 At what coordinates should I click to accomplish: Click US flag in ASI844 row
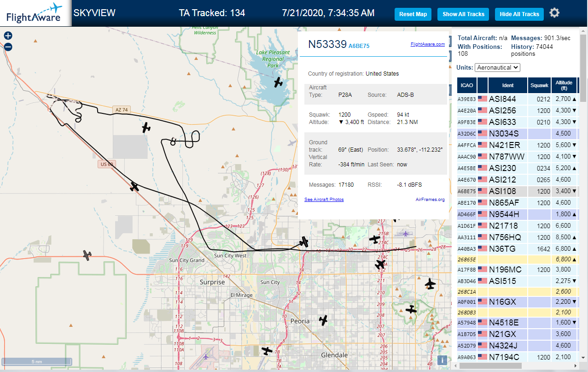click(483, 99)
